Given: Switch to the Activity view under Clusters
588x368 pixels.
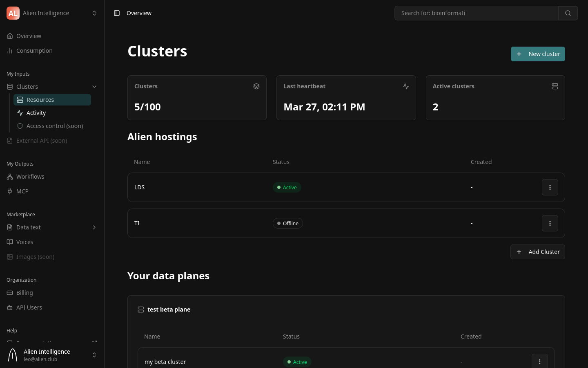Looking at the screenshot, I should pos(36,113).
